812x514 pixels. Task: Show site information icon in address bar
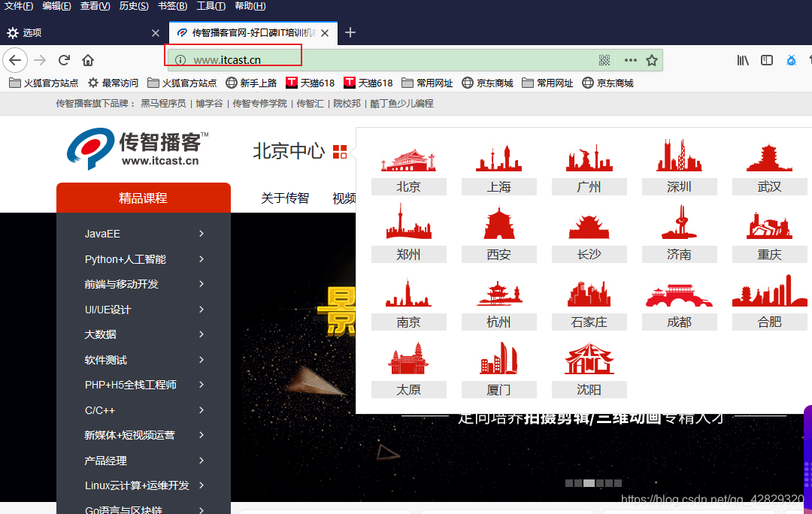click(x=180, y=60)
